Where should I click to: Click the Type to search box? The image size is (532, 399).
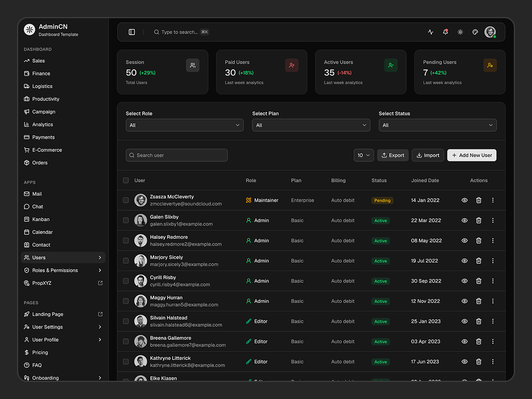(181, 32)
